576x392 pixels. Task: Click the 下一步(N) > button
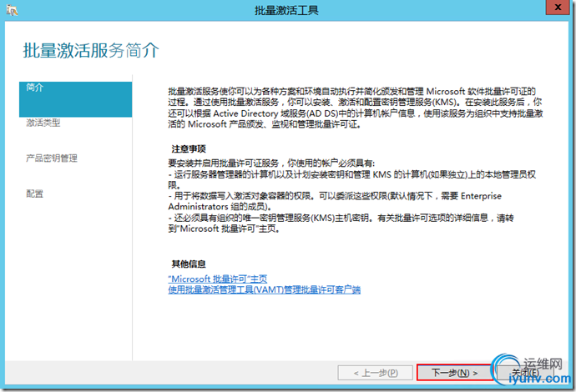(x=454, y=373)
